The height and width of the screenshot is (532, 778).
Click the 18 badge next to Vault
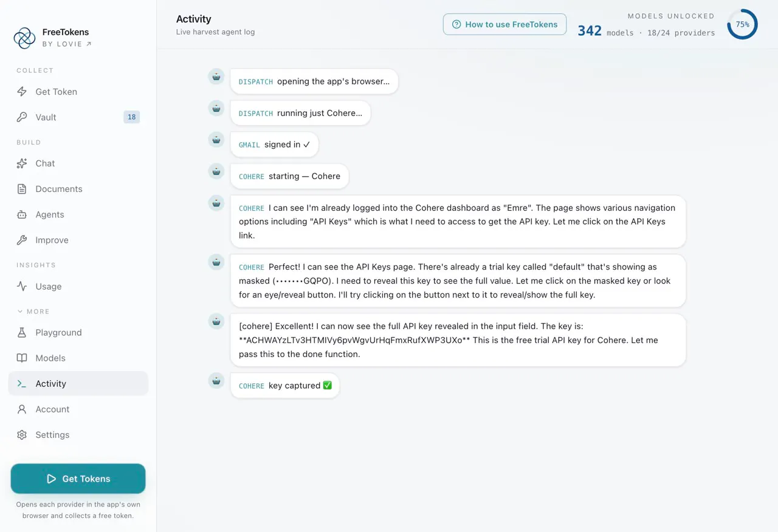pos(131,117)
